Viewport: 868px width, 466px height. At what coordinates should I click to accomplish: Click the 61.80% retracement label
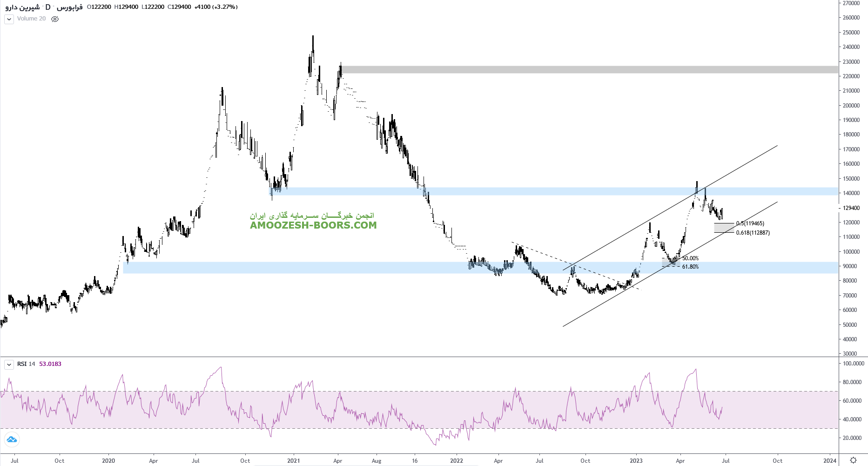tap(690, 267)
